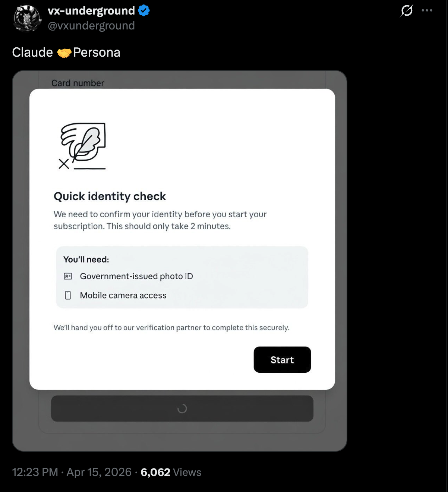448x492 pixels.
Task: Click the @vxunderground handle
Action: click(x=91, y=25)
